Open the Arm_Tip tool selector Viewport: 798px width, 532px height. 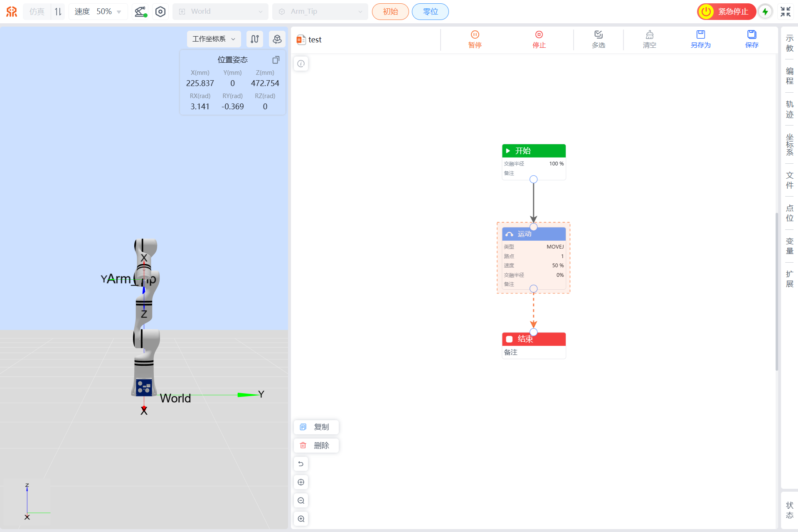pyautogui.click(x=320, y=12)
